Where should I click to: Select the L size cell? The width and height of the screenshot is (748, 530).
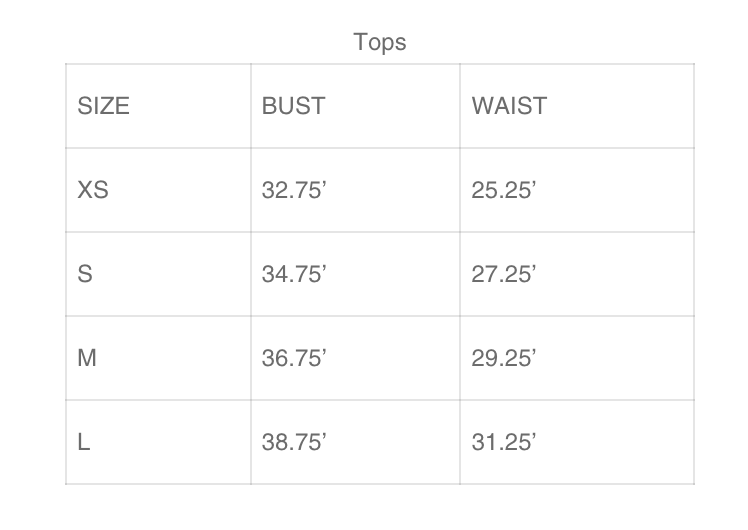84,442
